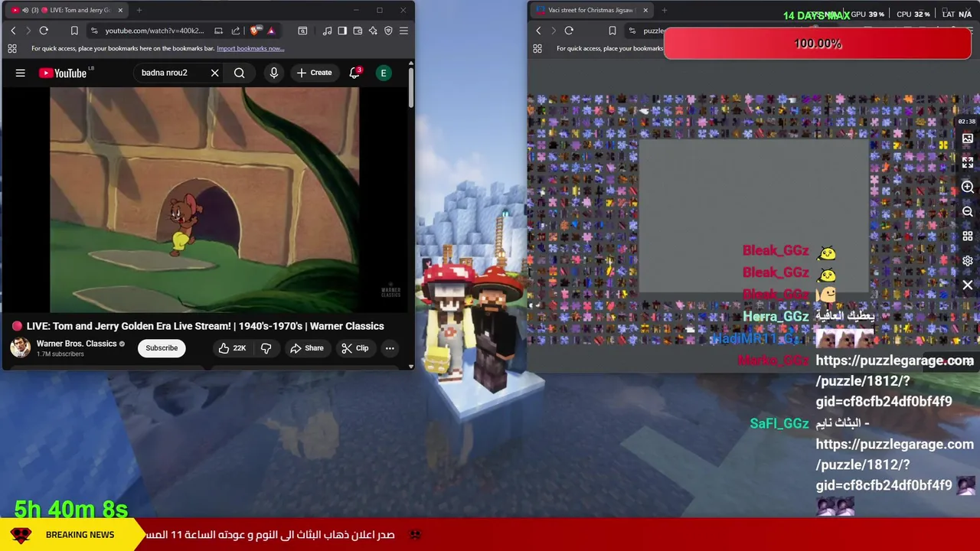This screenshot has width=980, height=551.
Task: Click the 100.00% red progress bar
Action: coord(818,44)
